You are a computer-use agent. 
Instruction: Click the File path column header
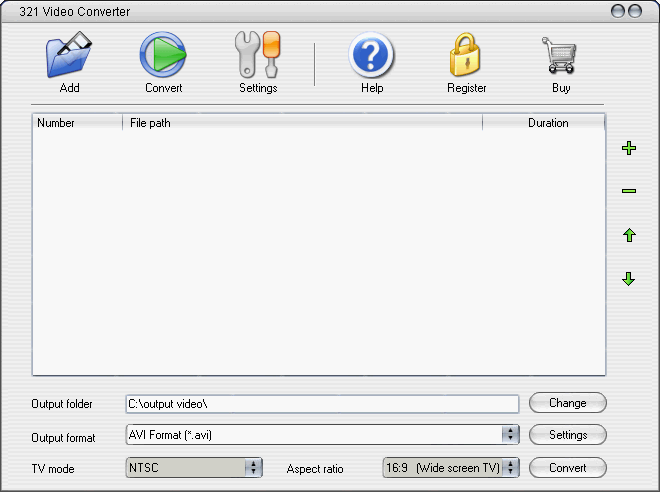click(x=302, y=123)
